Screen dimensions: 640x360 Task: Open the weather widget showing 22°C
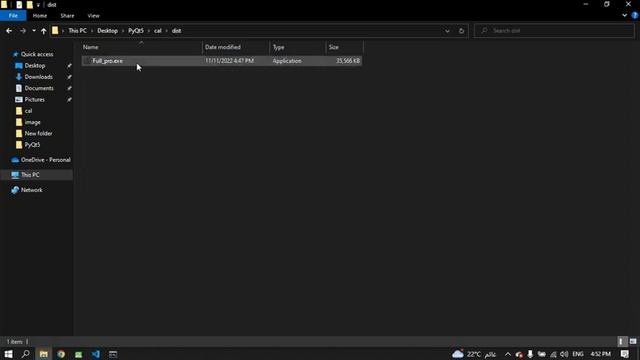tap(474, 354)
